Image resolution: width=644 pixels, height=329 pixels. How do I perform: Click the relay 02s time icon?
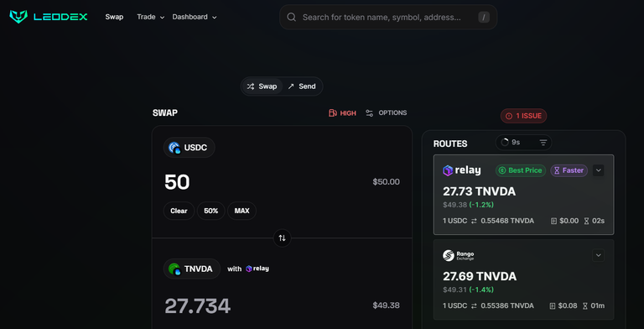(x=586, y=221)
